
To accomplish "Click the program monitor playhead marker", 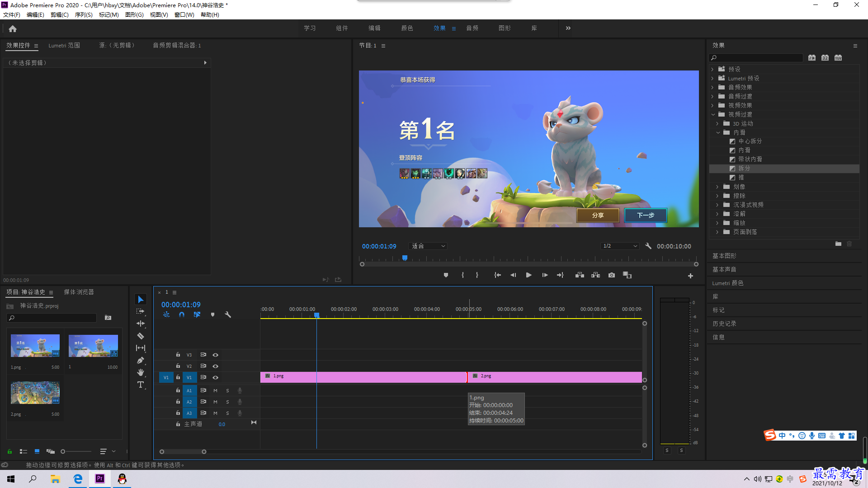I will tap(405, 258).
